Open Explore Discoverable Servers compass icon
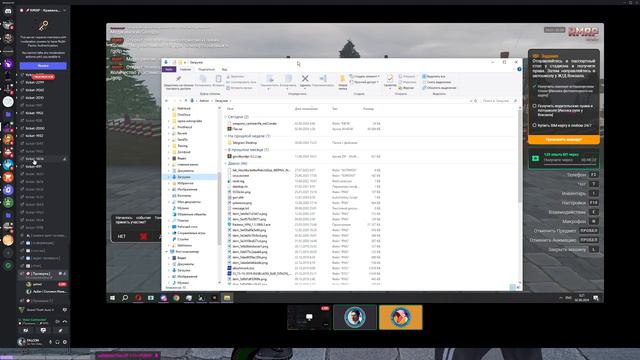Viewport: 640px width, 360px height. (x=8, y=266)
